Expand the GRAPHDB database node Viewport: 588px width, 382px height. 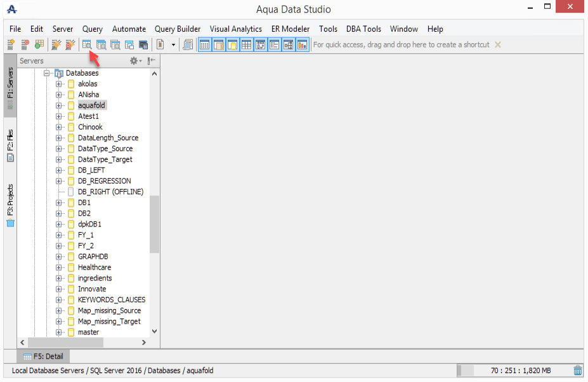pyautogui.click(x=58, y=256)
